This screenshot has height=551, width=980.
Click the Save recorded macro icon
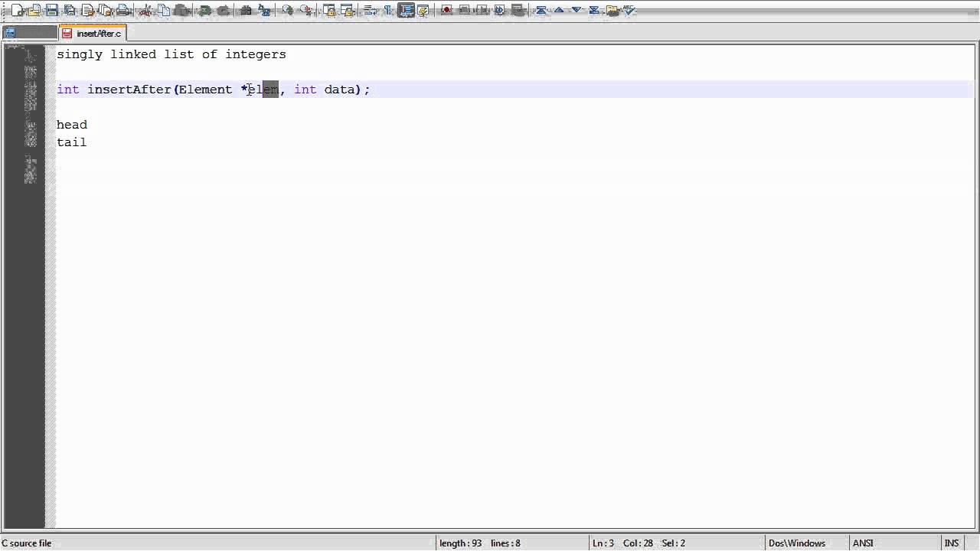click(x=517, y=10)
